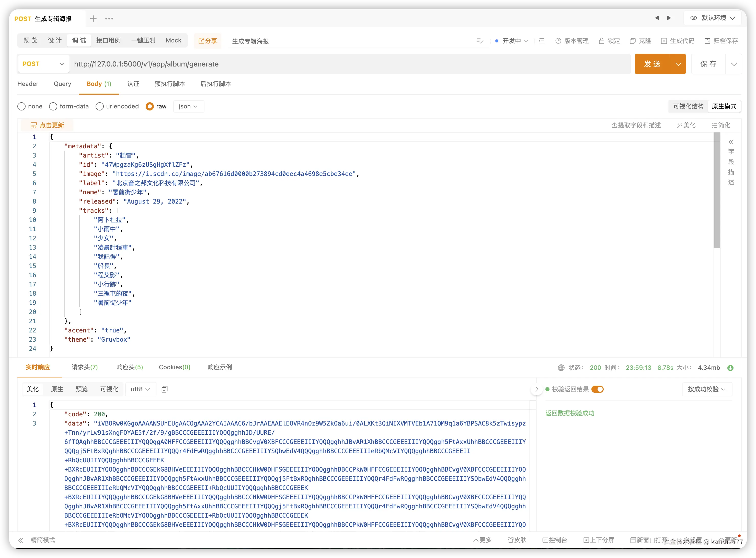This screenshot has height=558, width=756.
Task: Open the 响应头(5) tab
Action: 130,367
